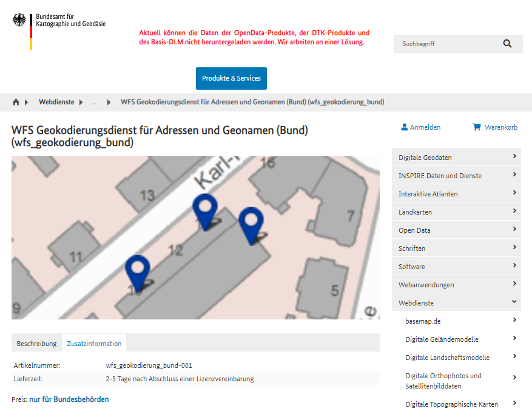Expand the Digitale Geodaten menu
The width and height of the screenshot is (532, 417).
pos(514,156)
